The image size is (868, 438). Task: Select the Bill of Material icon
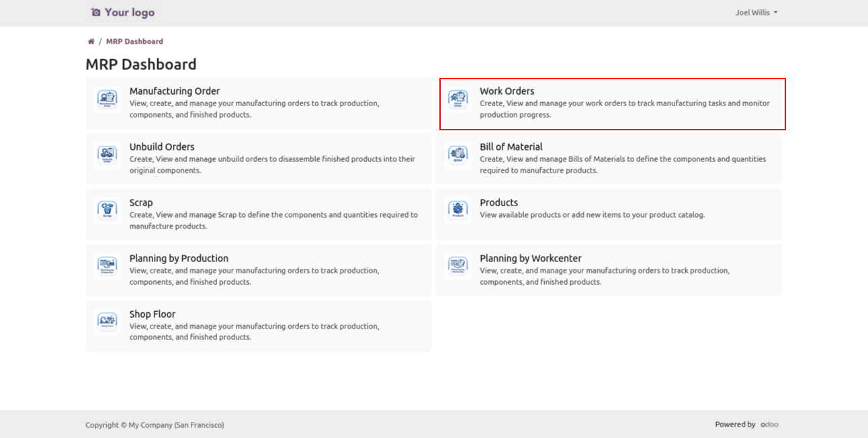tap(458, 155)
